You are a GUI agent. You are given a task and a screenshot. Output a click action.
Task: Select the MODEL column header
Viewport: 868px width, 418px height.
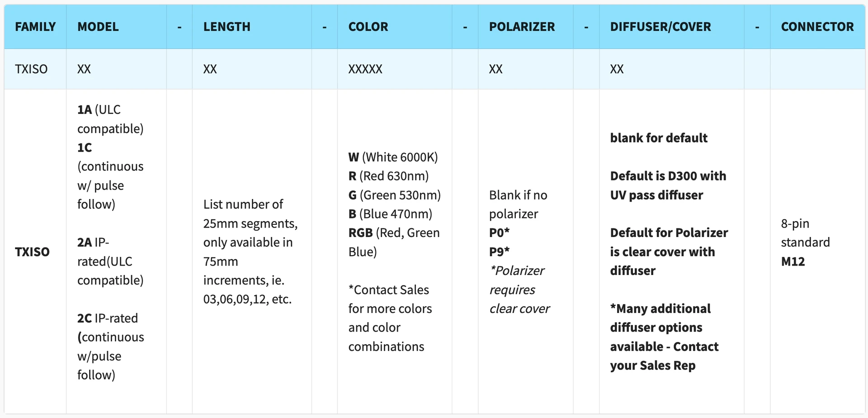tap(98, 27)
